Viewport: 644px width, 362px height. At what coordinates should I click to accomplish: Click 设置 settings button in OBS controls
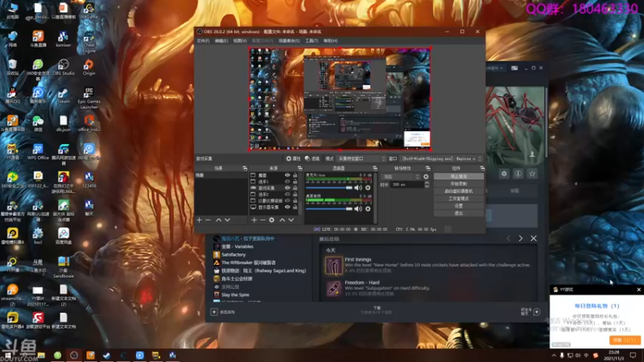tap(458, 206)
